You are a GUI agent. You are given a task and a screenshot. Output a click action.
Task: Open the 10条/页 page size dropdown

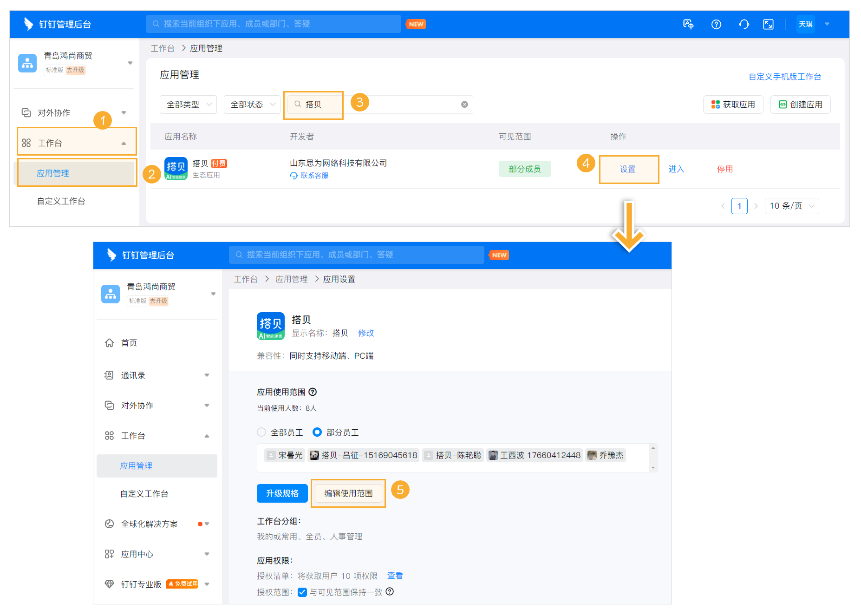(791, 206)
